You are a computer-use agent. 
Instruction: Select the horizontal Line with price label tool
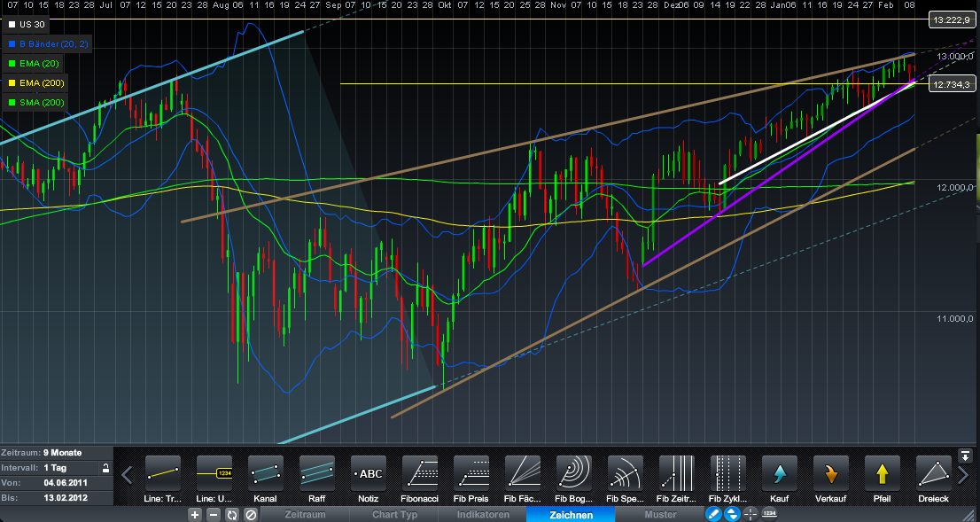pyautogui.click(x=214, y=473)
